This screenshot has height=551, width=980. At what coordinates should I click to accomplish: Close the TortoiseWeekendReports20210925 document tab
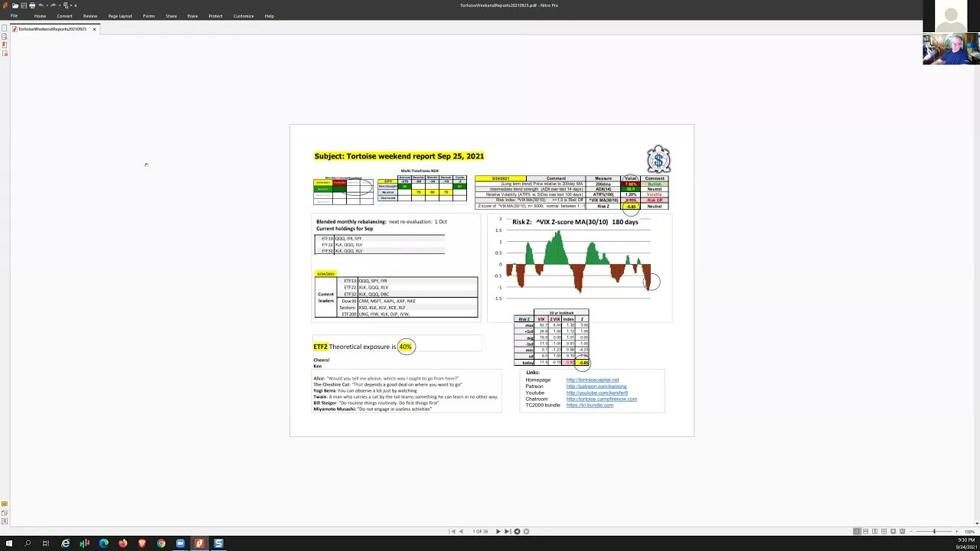pyautogui.click(x=94, y=29)
